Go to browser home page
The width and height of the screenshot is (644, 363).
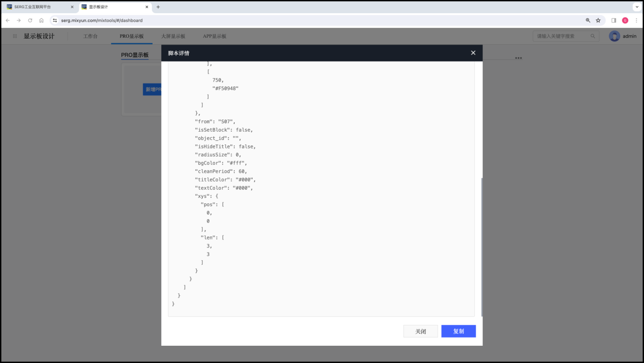[41, 20]
